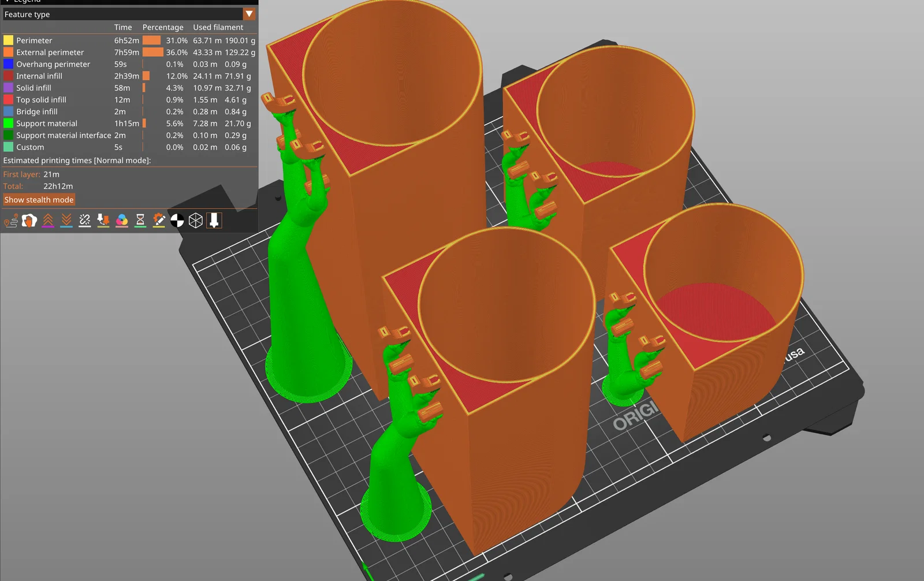Screen dimensions: 924x581
Task: Toggle seams visibility icon
Action: (x=85, y=221)
